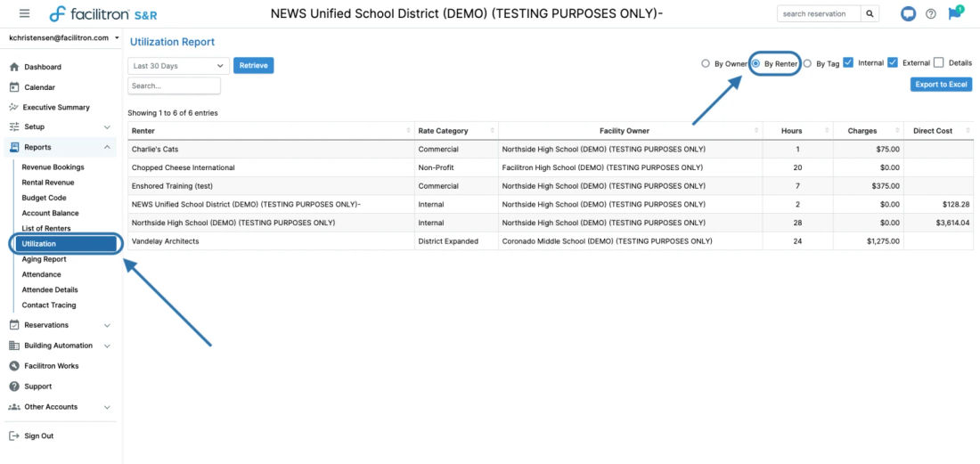The height and width of the screenshot is (464, 980).
Task: Click the Calendar icon in sidebar
Action: (x=14, y=87)
